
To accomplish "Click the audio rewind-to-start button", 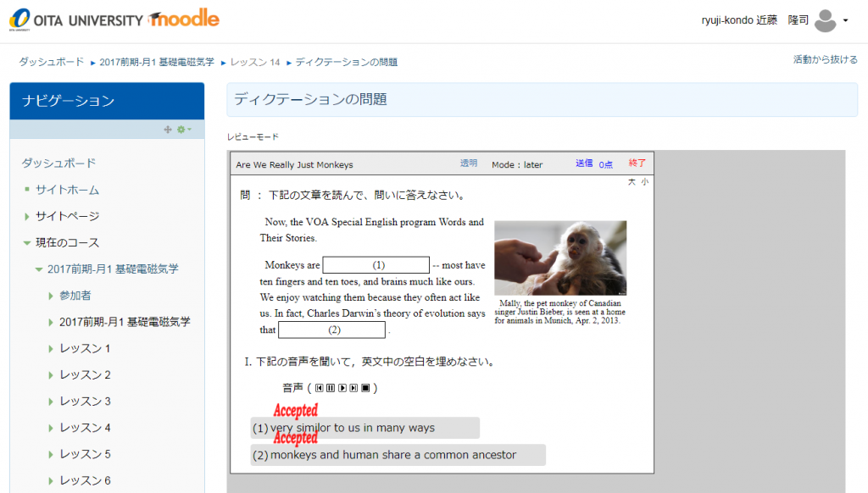I will [x=320, y=389].
